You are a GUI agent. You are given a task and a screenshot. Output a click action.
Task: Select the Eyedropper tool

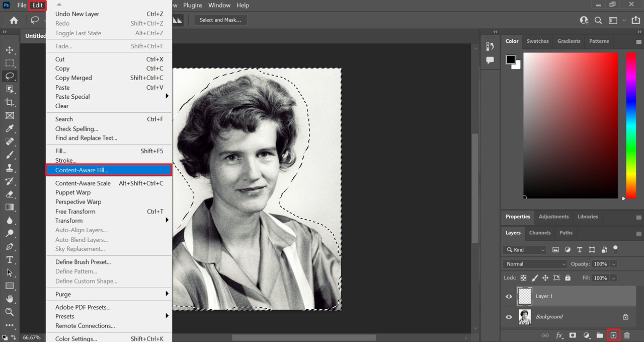[x=9, y=128]
